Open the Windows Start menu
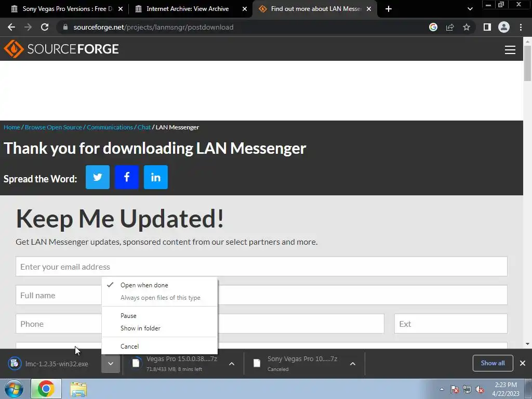The image size is (532, 399). pos(14,389)
